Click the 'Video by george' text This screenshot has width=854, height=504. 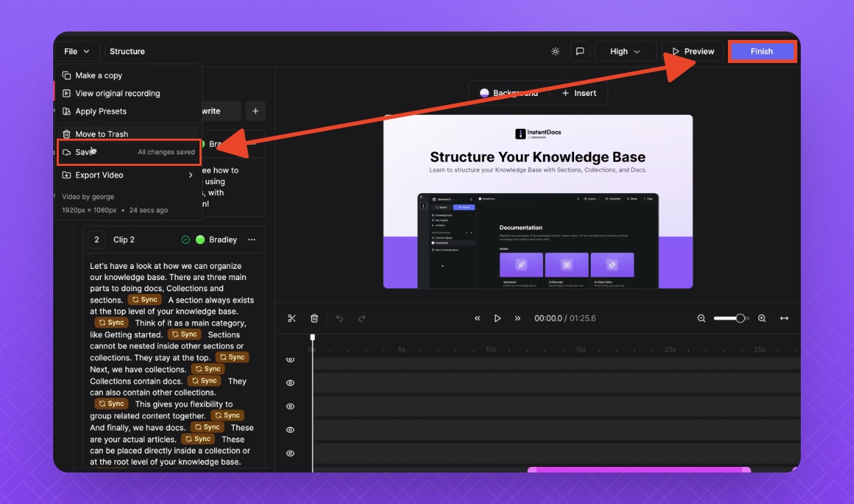[x=88, y=197]
